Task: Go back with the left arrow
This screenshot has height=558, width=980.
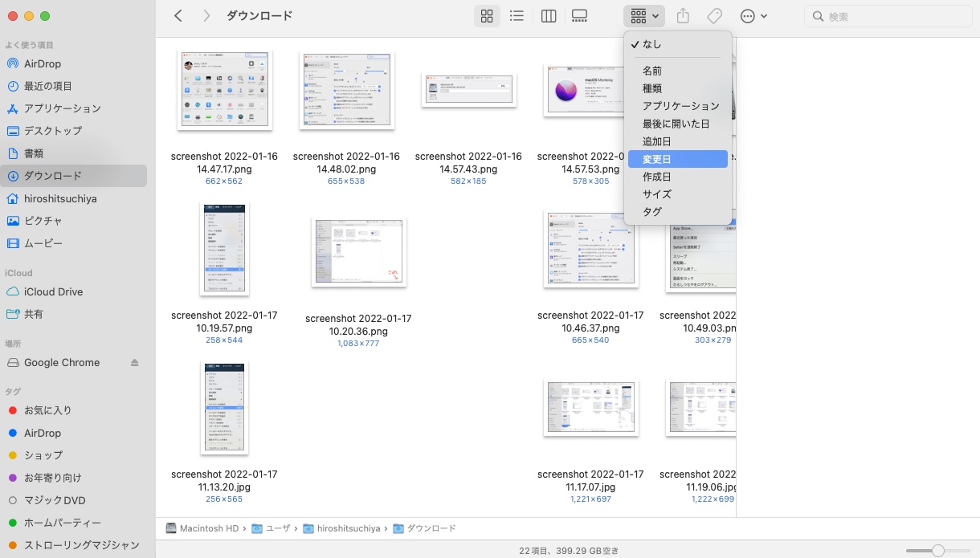Action: coord(178,16)
